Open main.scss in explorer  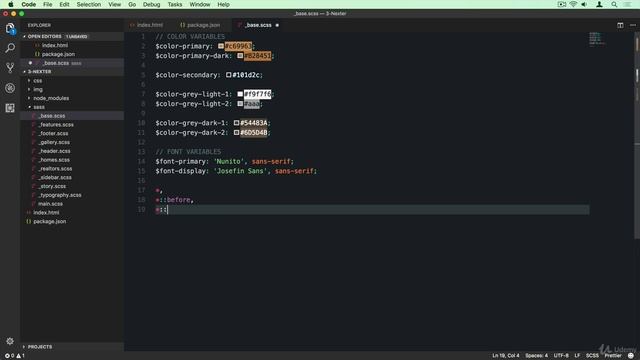pos(51,204)
